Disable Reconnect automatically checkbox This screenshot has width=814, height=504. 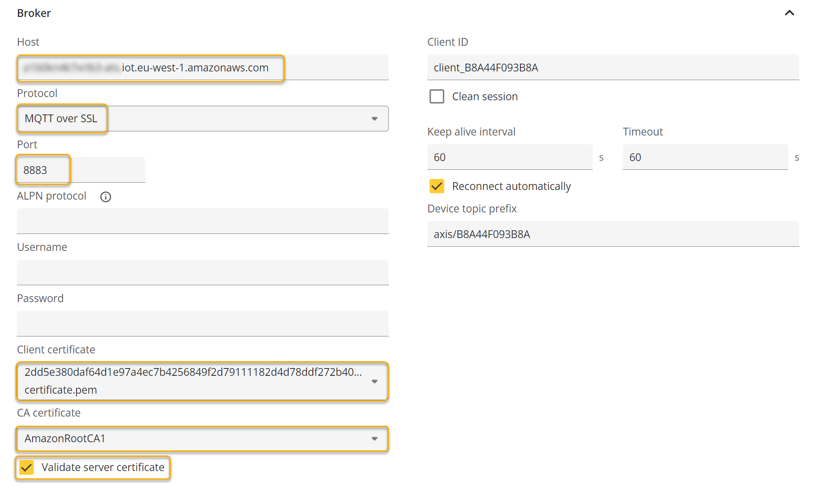437,186
